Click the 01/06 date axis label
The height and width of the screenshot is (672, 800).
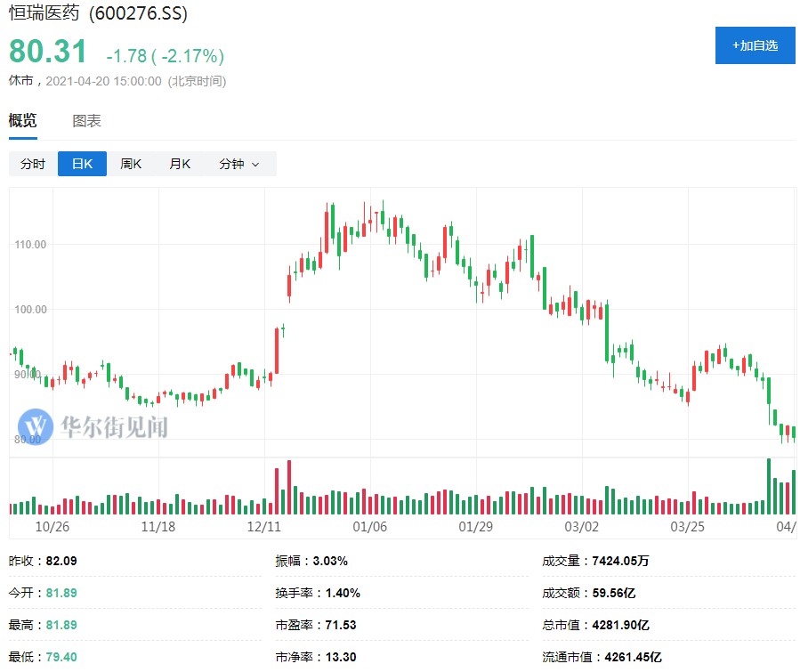(x=370, y=526)
